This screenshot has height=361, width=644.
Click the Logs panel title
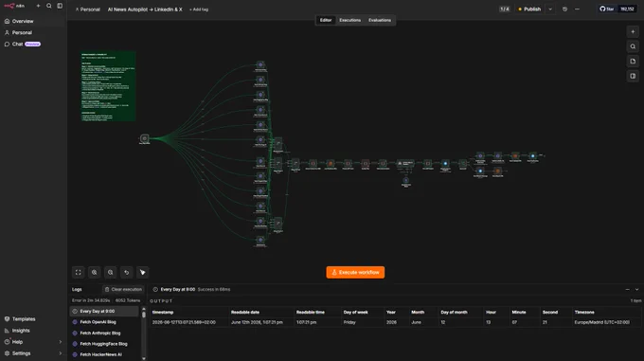(77, 290)
